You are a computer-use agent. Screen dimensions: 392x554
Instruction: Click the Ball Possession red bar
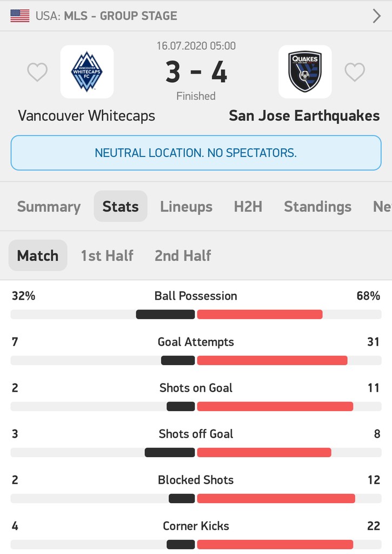click(x=260, y=314)
